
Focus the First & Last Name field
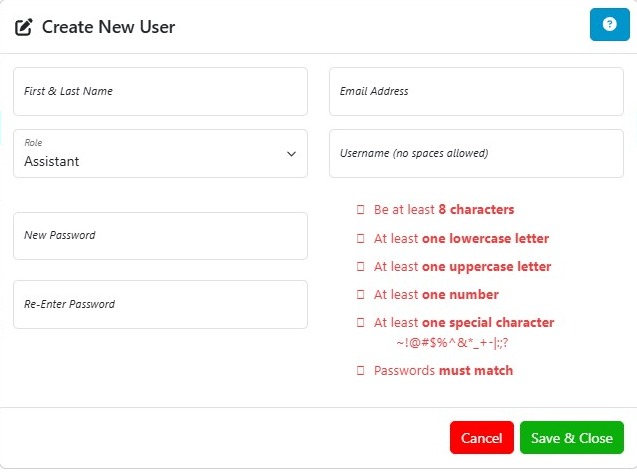pos(160,91)
